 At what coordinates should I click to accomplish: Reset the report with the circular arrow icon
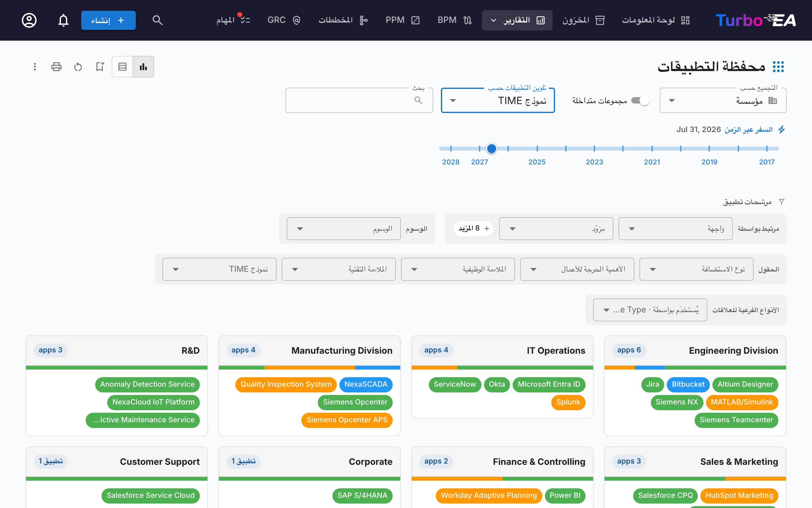78,67
